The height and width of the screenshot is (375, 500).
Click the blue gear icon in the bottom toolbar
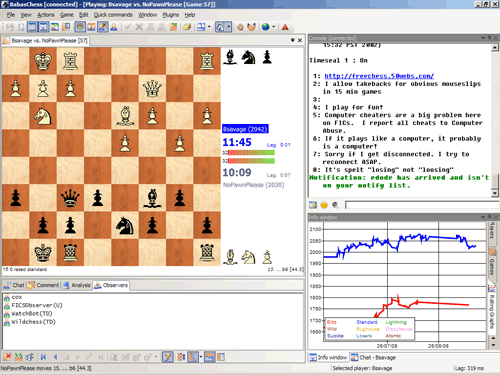click(30, 357)
